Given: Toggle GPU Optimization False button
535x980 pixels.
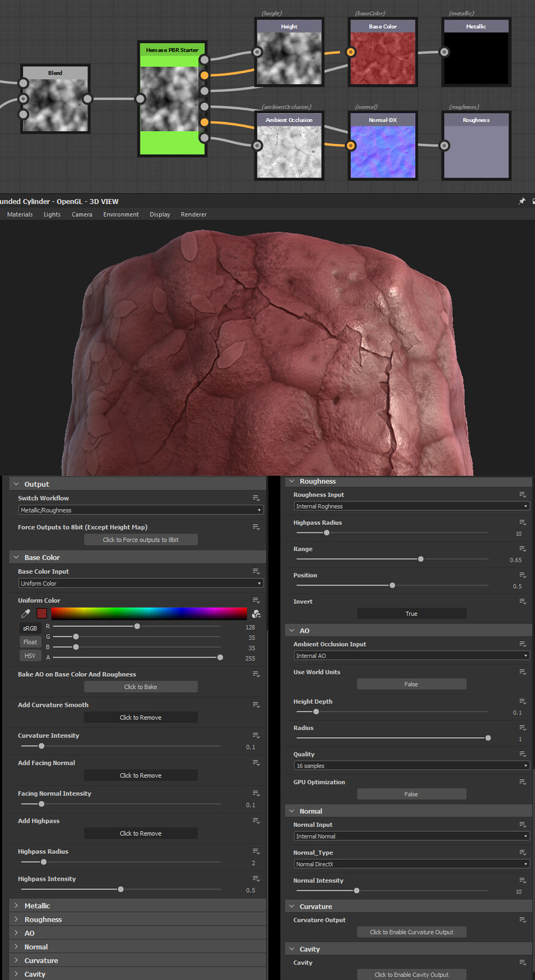Looking at the screenshot, I should point(411,794).
